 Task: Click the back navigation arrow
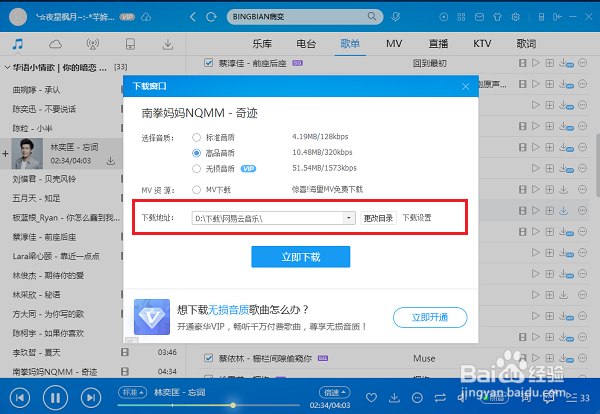pyautogui.click(x=193, y=17)
